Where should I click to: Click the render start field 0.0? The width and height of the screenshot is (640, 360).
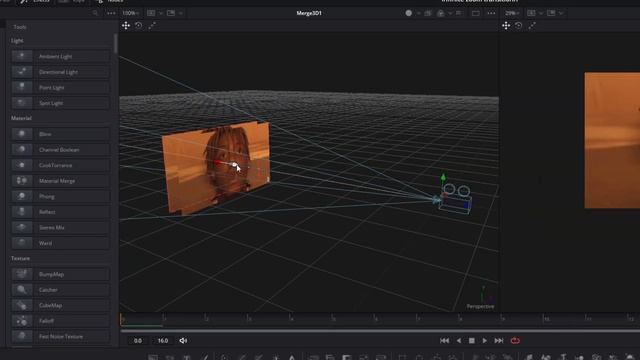[x=138, y=340]
